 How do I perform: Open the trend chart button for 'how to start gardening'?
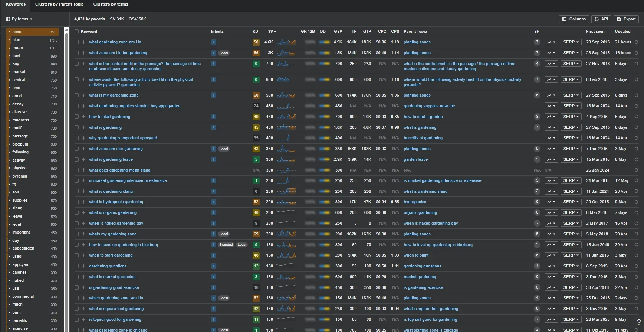[551, 117]
